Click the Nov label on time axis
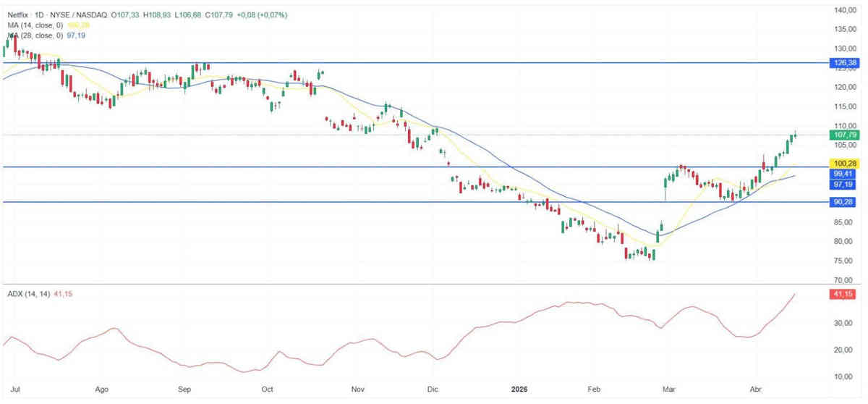 click(x=358, y=389)
